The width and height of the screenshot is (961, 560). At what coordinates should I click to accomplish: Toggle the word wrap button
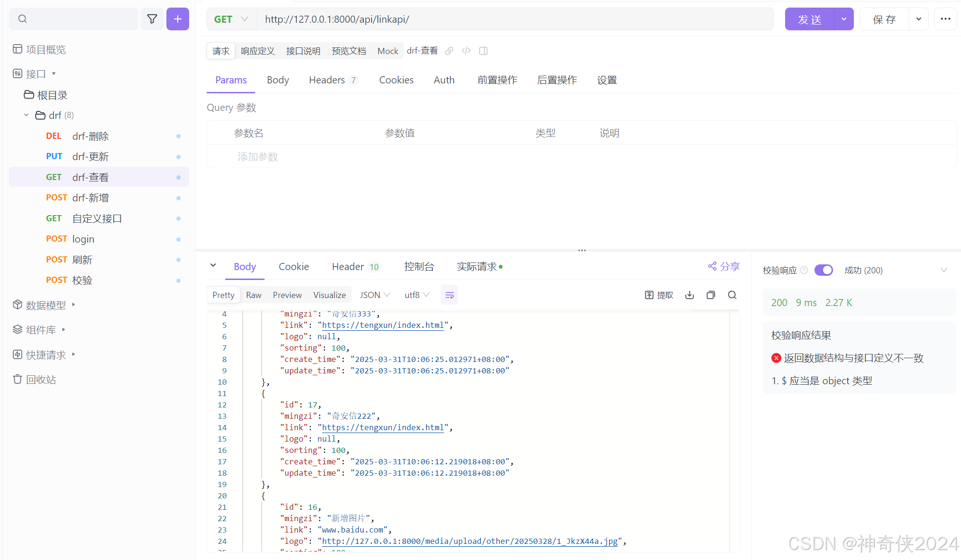[449, 295]
